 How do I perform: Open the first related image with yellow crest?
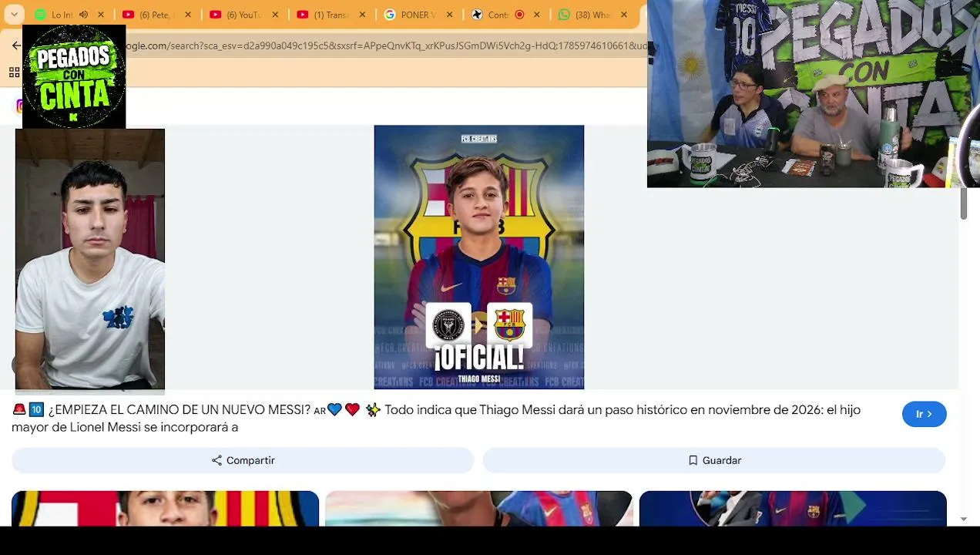[165, 509]
